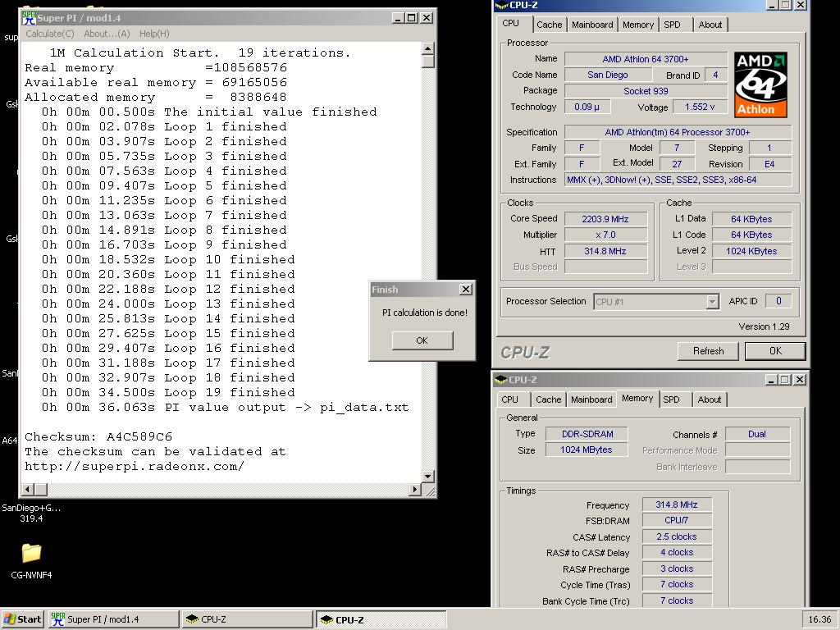Click the CAS# Latency value 2.5 clocks

(x=677, y=536)
